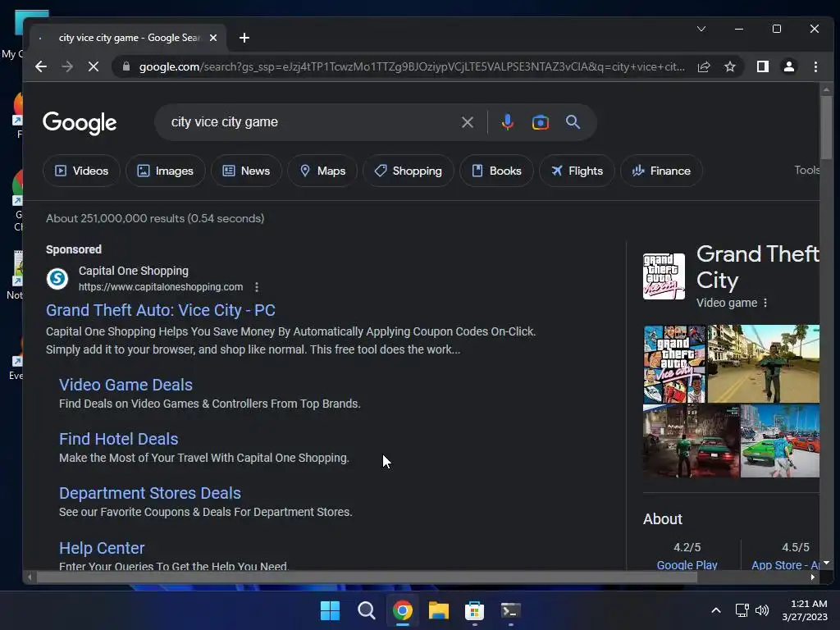Clear the search query text
The image size is (840, 630).
(x=467, y=122)
